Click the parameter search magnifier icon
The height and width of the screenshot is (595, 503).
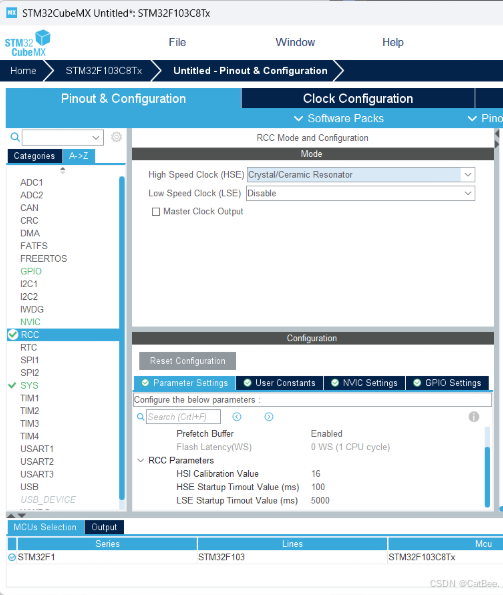click(140, 417)
